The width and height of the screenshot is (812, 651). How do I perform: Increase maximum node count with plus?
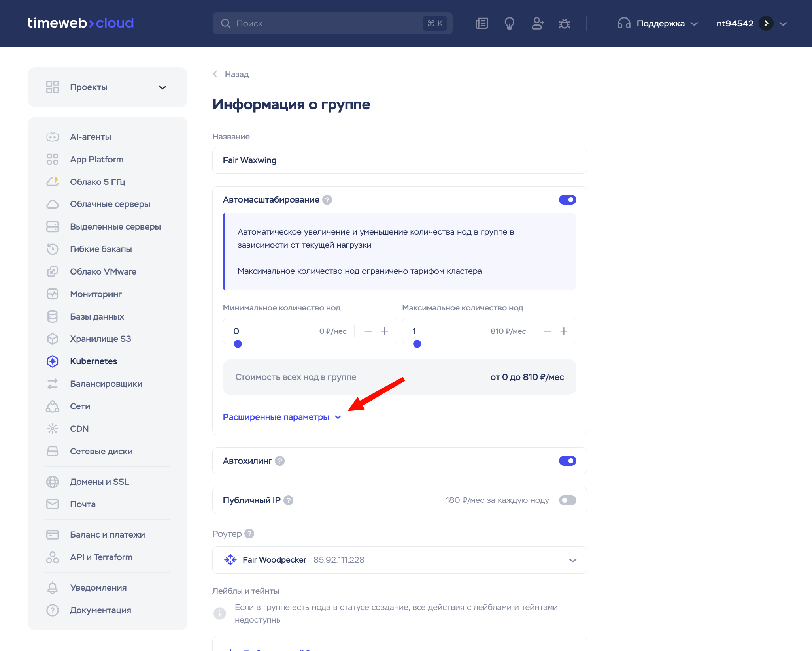564,331
